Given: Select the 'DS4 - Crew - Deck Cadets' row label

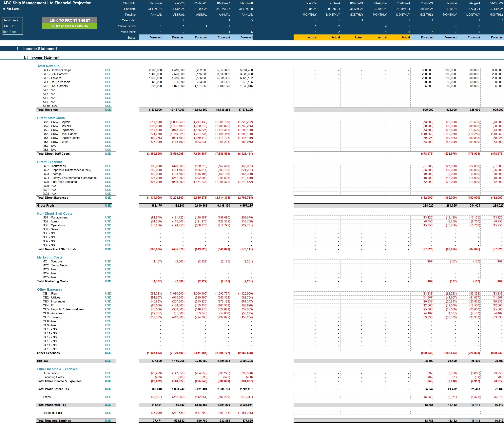Looking at the screenshot, I should [60, 134].
